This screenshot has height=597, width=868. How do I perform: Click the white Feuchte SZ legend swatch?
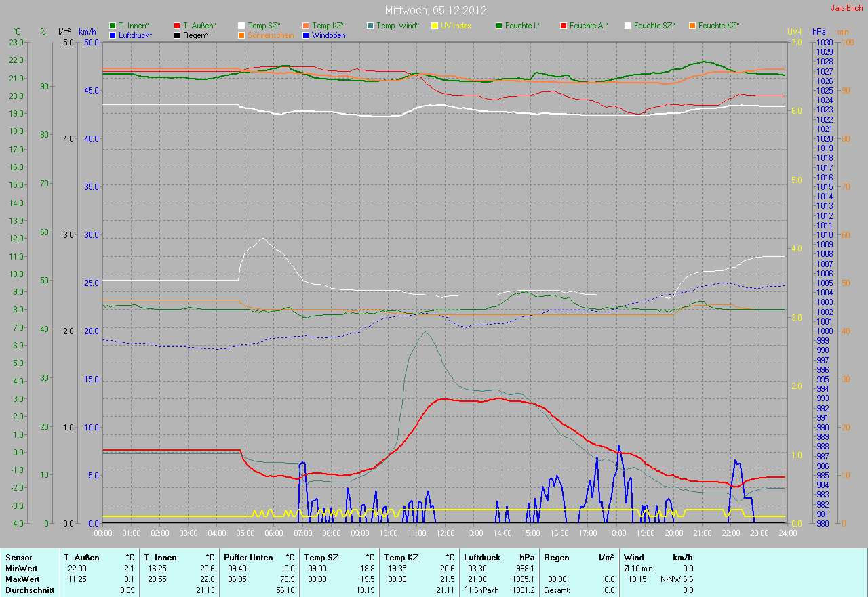click(x=628, y=26)
